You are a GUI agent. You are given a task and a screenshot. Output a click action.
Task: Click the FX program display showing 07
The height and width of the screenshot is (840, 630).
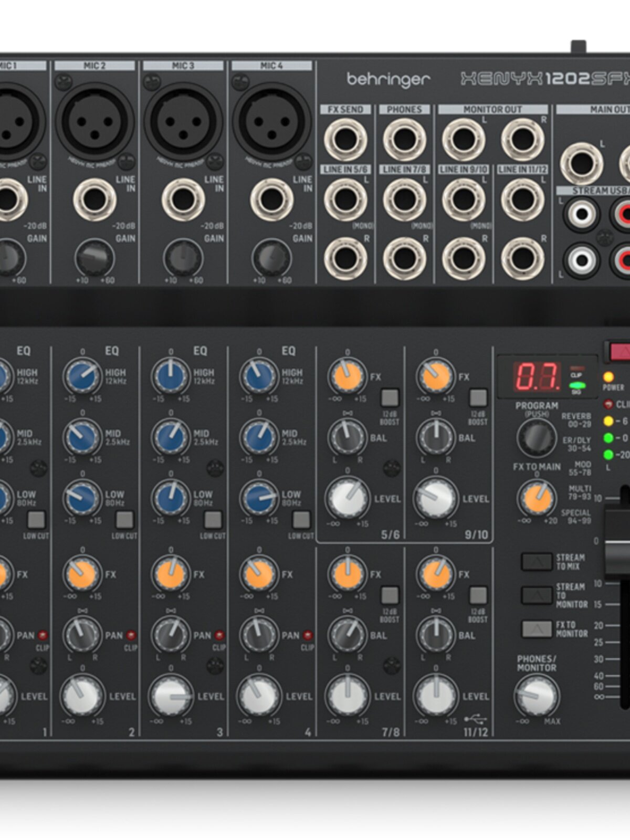[x=538, y=376]
